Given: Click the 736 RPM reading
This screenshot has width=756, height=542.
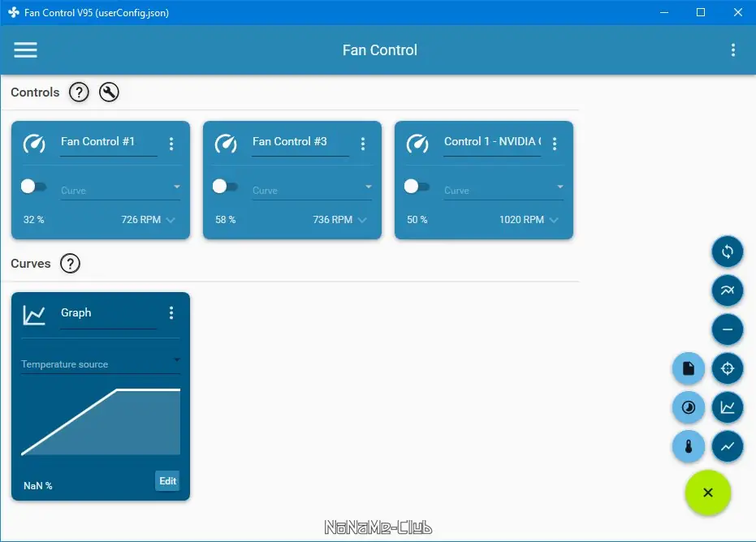Looking at the screenshot, I should [x=333, y=220].
